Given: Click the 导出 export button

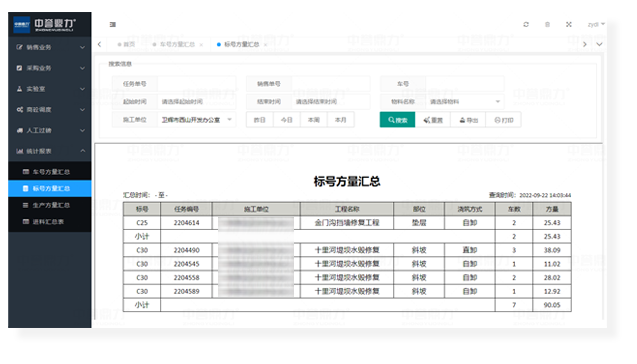Looking at the screenshot, I should click(468, 120).
